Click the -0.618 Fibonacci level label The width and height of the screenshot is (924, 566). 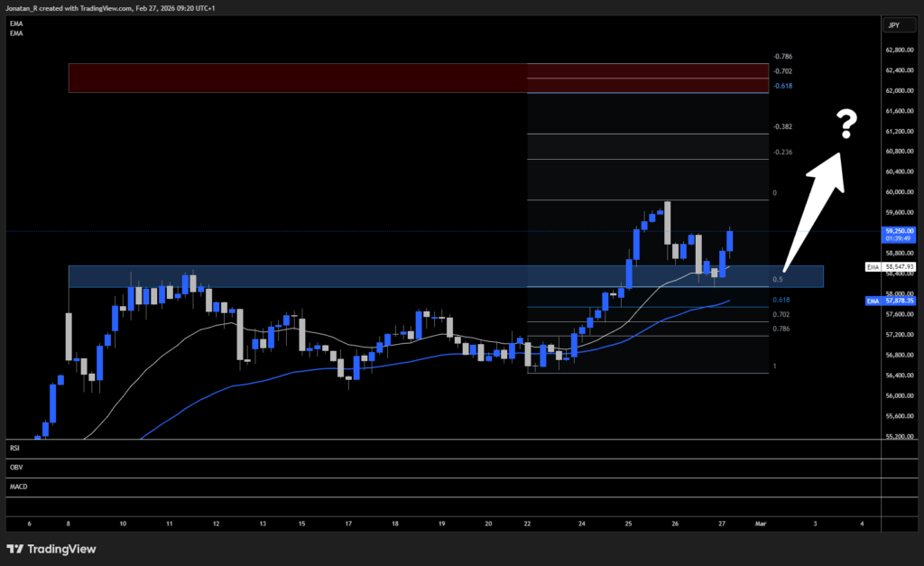click(781, 85)
